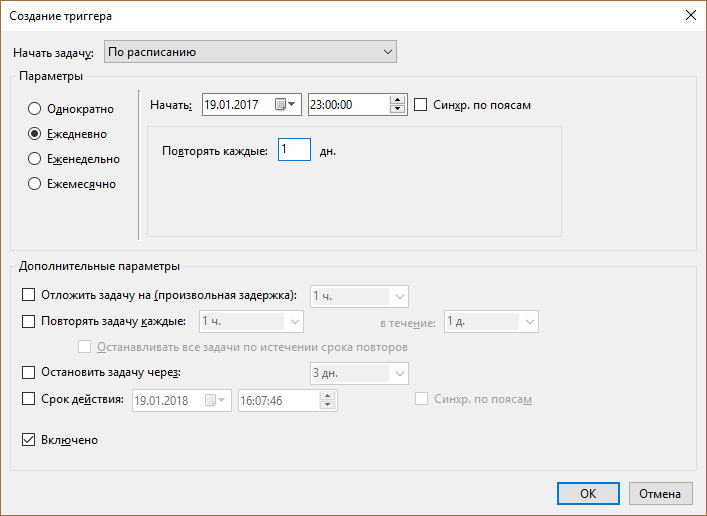This screenshot has width=707, height=516.
Task: Uncheck the Включено checkbox
Action: point(28,440)
